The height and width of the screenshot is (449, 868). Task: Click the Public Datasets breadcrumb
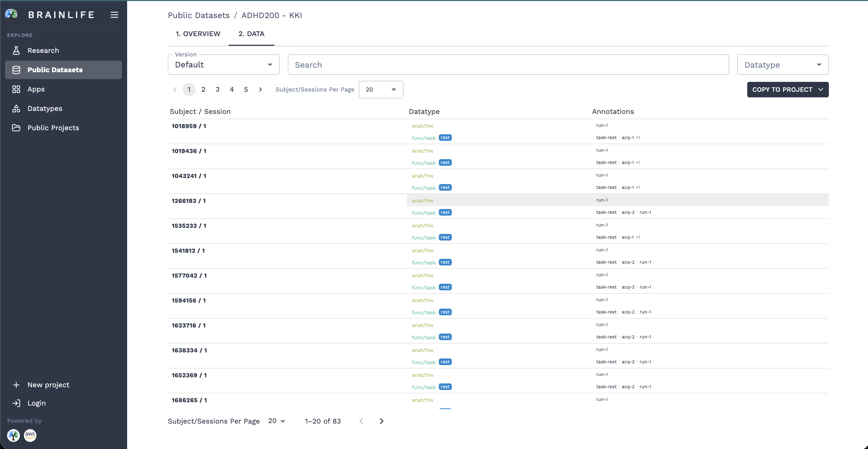[x=199, y=16]
